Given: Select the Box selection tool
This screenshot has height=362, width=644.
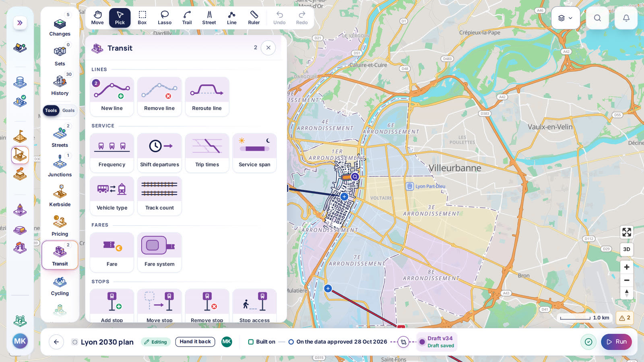Looking at the screenshot, I should click(142, 18).
